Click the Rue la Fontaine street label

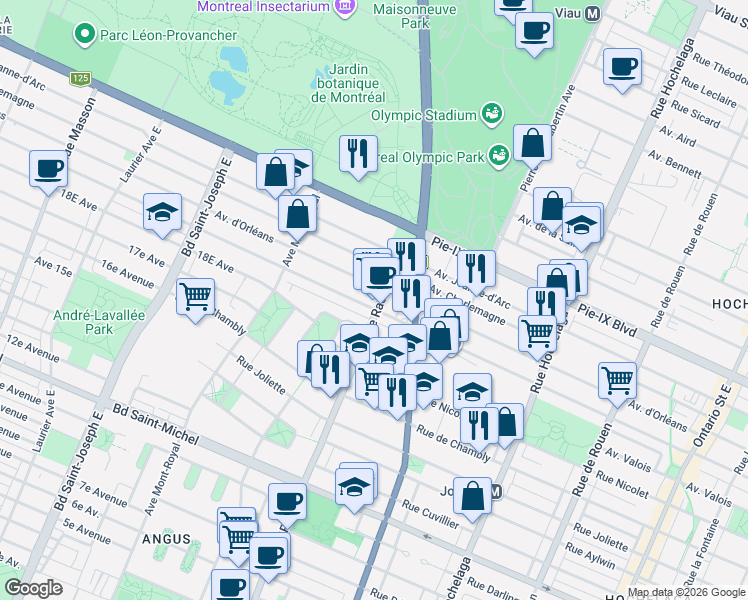click(701, 552)
